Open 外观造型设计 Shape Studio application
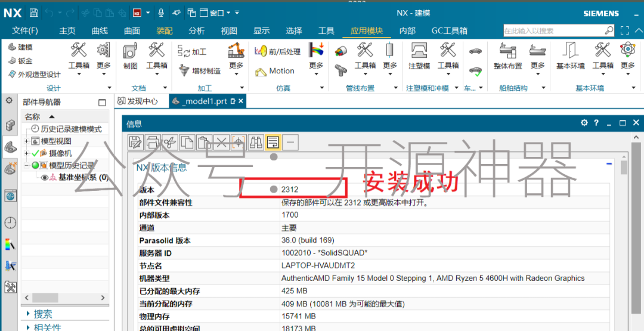 [34, 75]
